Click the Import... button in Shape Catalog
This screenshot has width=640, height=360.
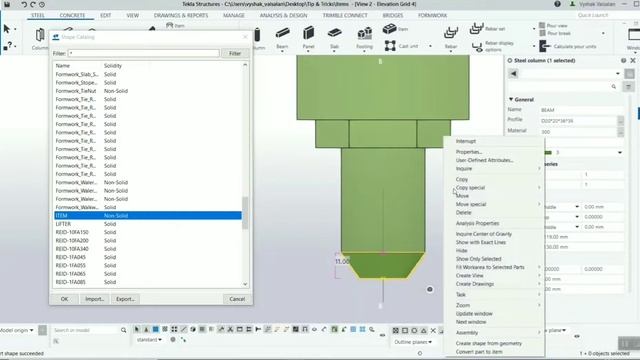pos(94,299)
